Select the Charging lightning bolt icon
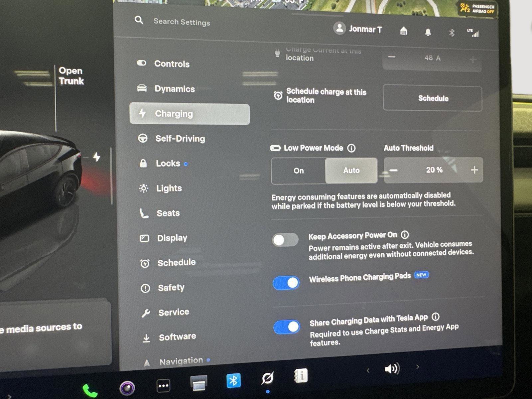Image resolution: width=532 pixels, height=399 pixels. click(143, 113)
